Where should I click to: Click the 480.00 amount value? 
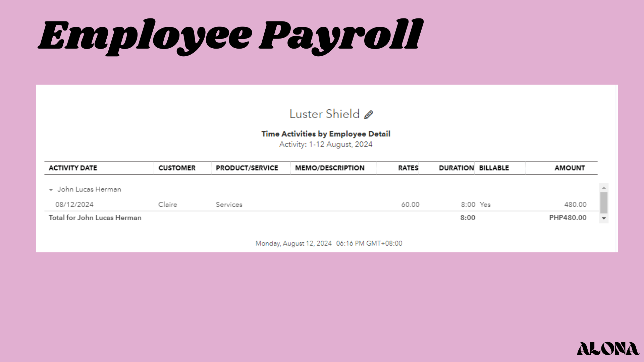tap(575, 204)
